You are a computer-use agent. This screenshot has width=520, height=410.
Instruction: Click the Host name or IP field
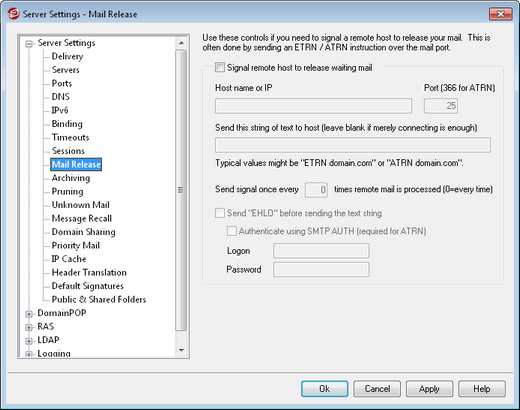point(313,106)
